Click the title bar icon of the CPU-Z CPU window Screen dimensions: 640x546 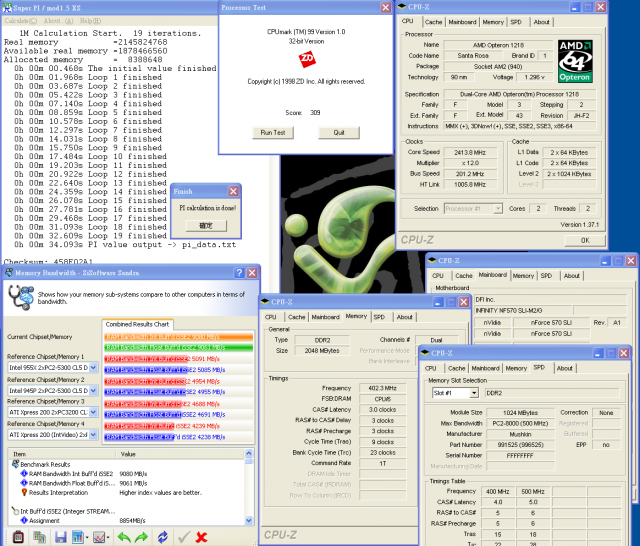coord(402,7)
